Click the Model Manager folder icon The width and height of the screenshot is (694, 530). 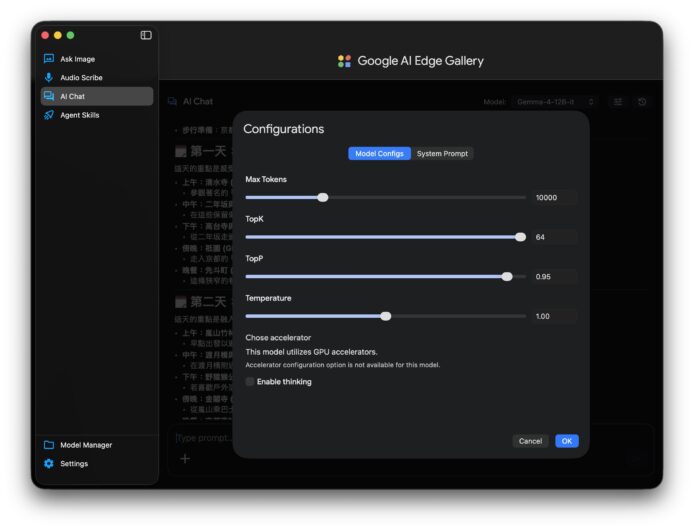coord(49,445)
